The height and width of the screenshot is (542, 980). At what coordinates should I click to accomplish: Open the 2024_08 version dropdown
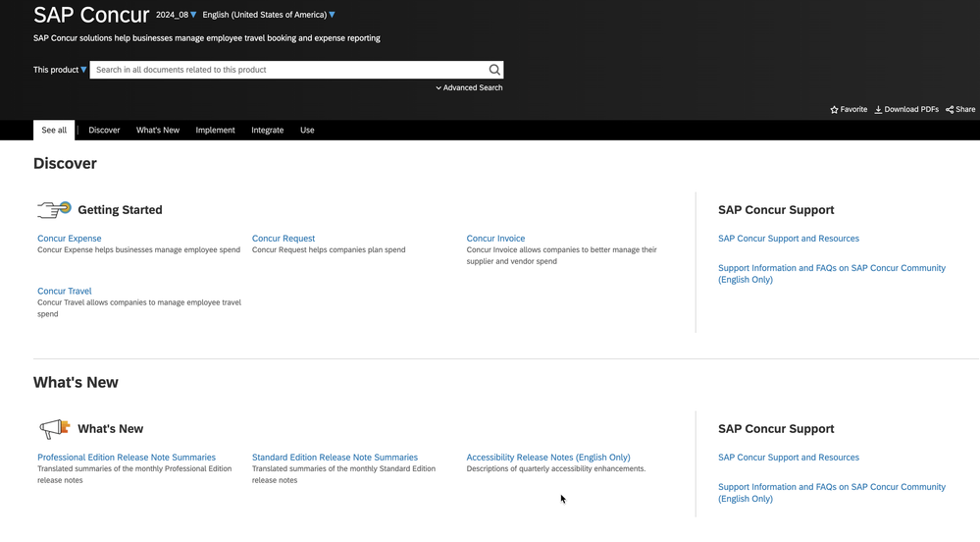pos(177,15)
